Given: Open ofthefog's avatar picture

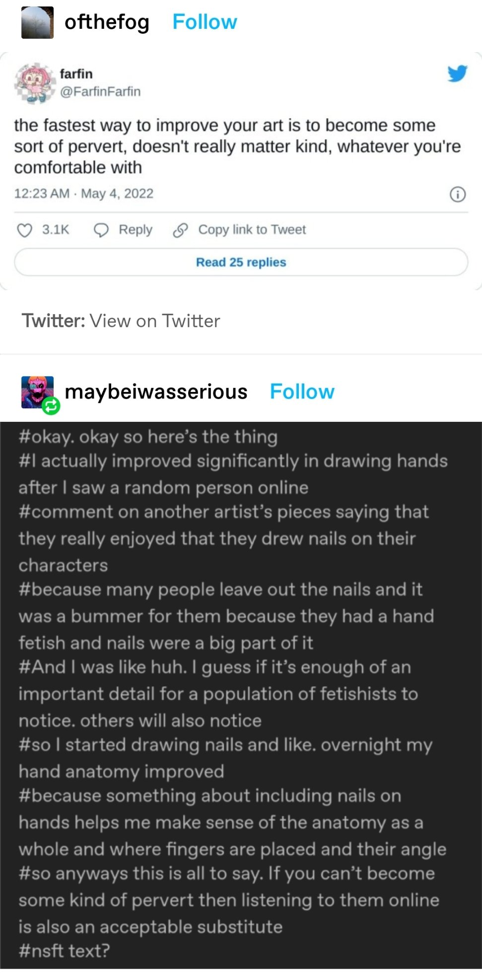Looking at the screenshot, I should [37, 23].
